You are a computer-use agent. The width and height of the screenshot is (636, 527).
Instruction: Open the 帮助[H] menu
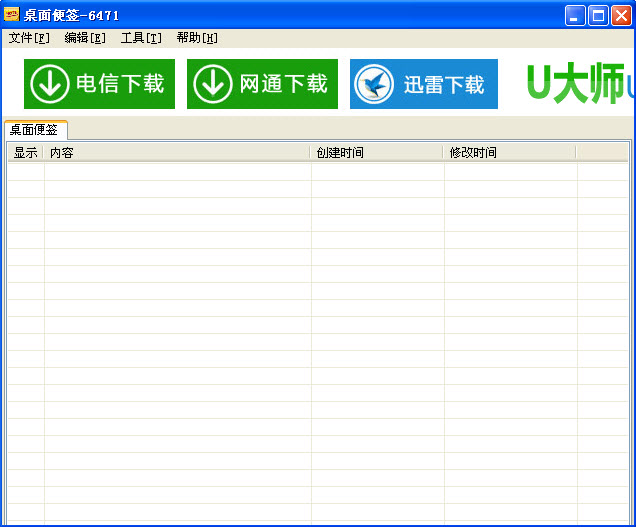point(197,38)
